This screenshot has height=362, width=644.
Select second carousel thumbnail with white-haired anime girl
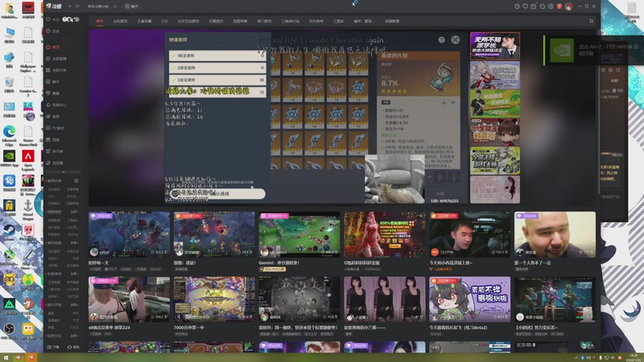pos(495,75)
